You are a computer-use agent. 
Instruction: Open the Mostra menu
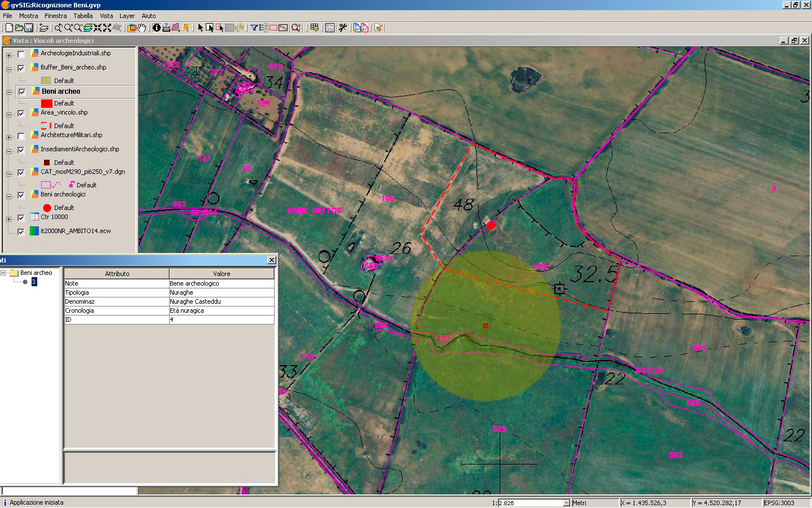click(28, 16)
